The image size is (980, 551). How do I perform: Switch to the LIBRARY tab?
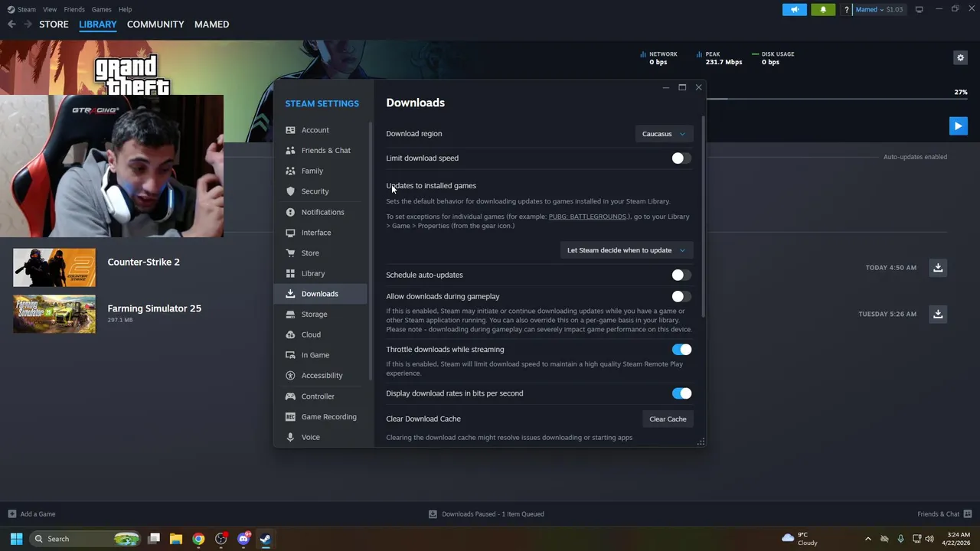[98, 24]
